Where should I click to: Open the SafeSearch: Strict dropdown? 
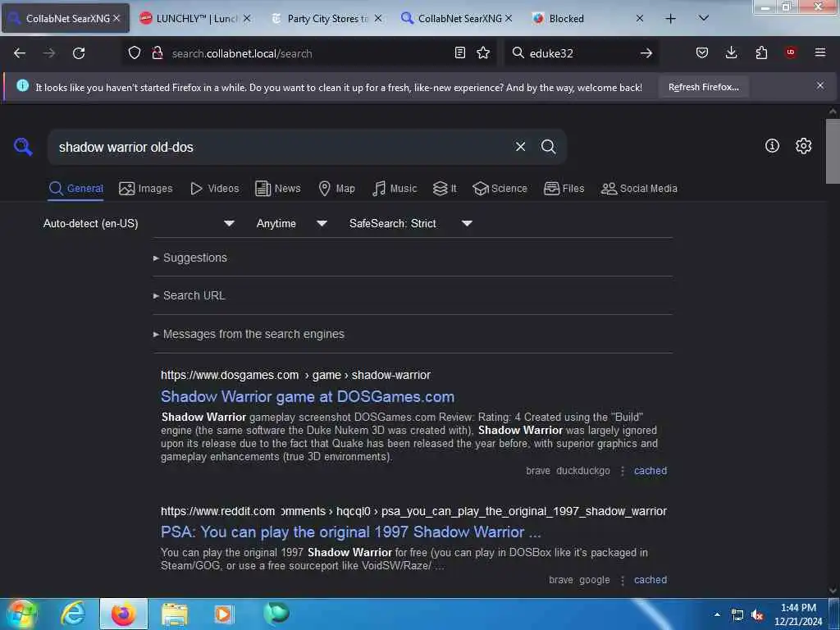pyautogui.click(x=410, y=223)
